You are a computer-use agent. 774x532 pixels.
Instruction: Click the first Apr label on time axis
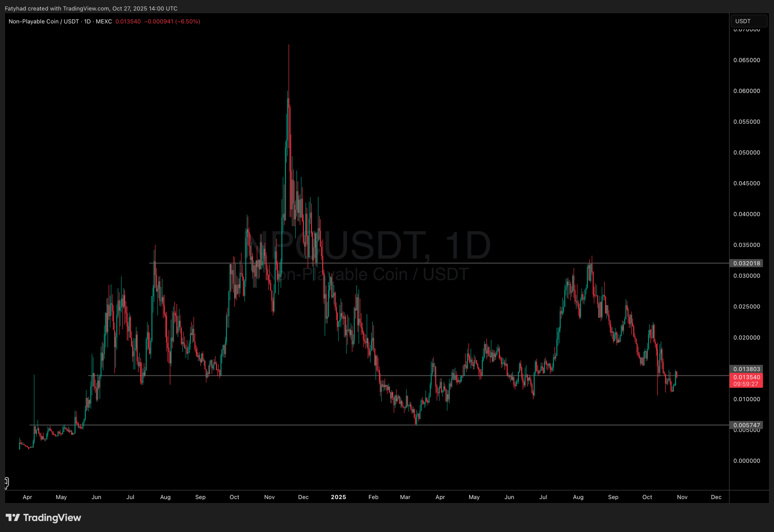[x=27, y=497]
